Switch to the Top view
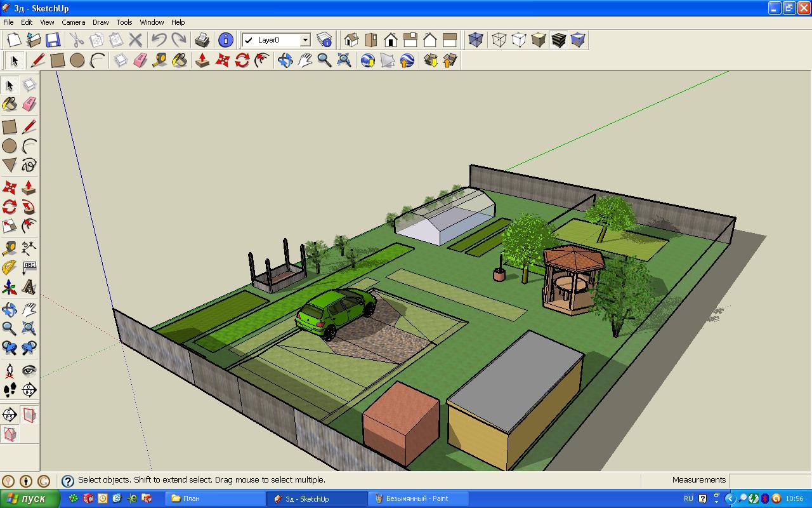The width and height of the screenshot is (812, 508). click(371, 40)
